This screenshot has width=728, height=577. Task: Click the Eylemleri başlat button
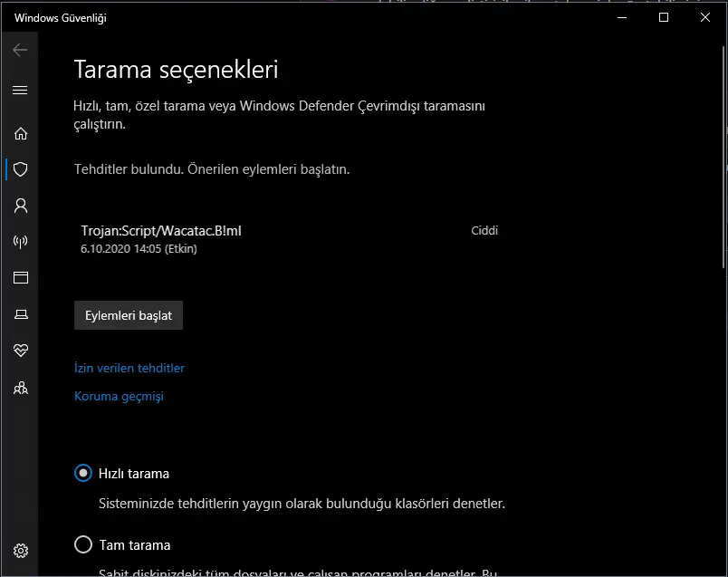click(129, 315)
